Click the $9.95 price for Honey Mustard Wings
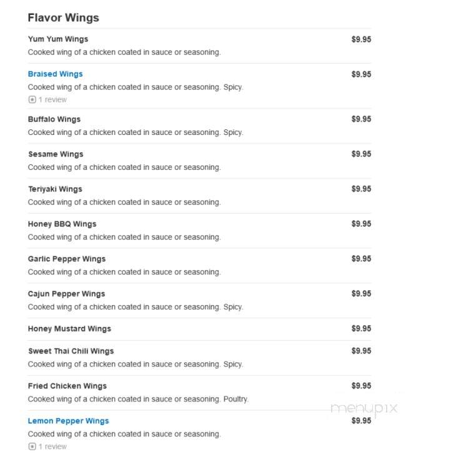The width and height of the screenshot is (476, 460). coord(361,329)
